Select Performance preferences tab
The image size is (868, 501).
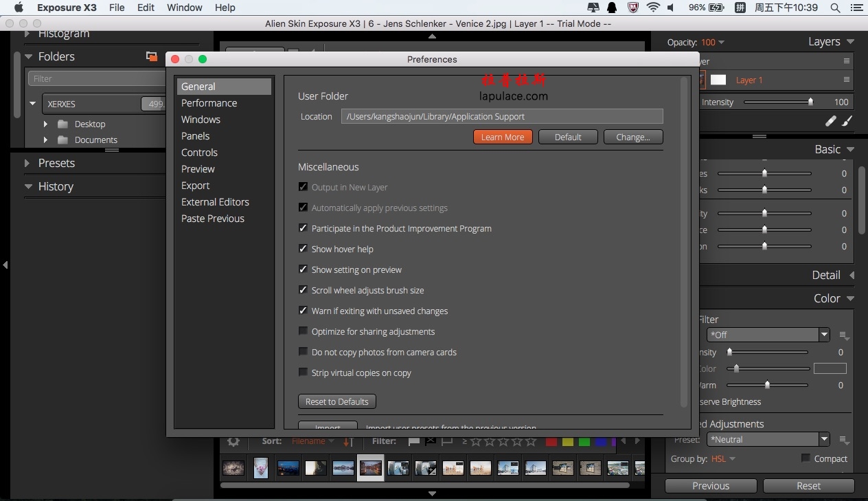(209, 103)
